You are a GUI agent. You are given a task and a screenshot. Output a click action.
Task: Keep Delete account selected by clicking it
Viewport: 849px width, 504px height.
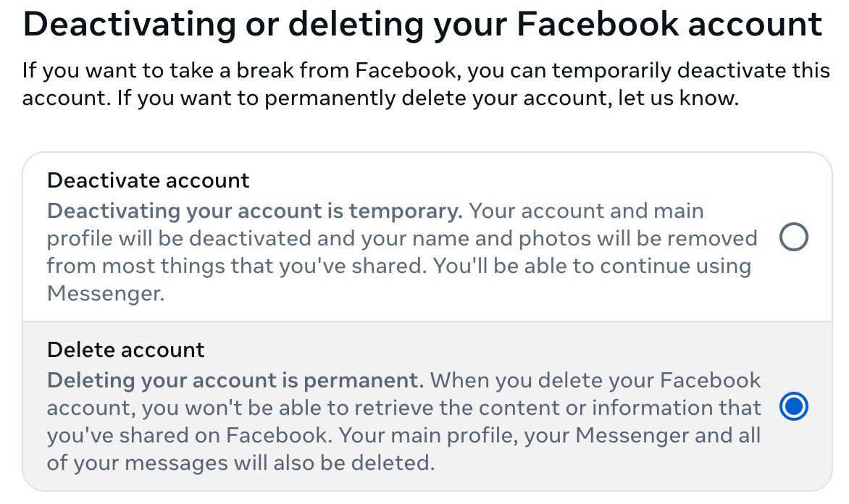tap(793, 407)
